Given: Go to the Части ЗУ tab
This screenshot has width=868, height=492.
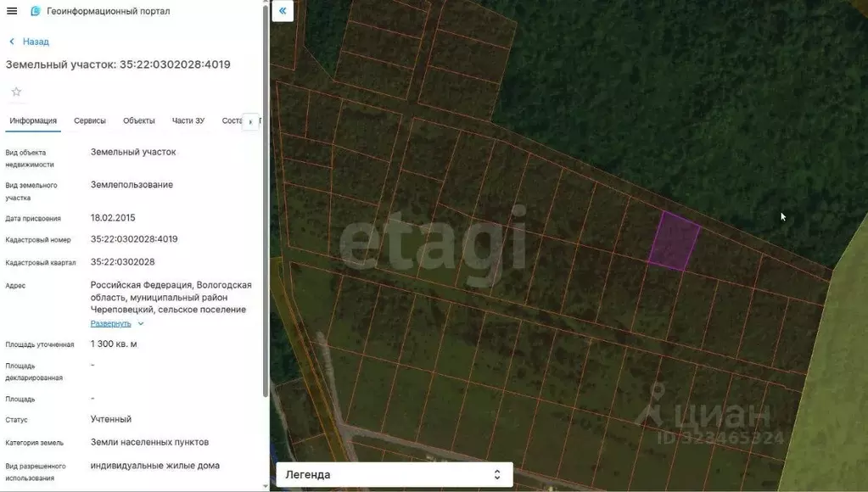Looking at the screenshot, I should tap(188, 120).
